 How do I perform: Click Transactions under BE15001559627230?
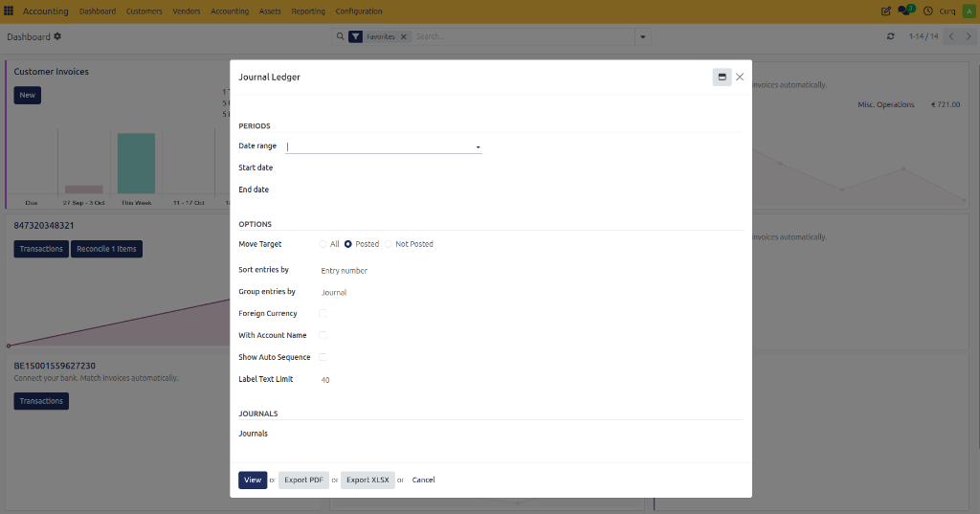pos(41,401)
